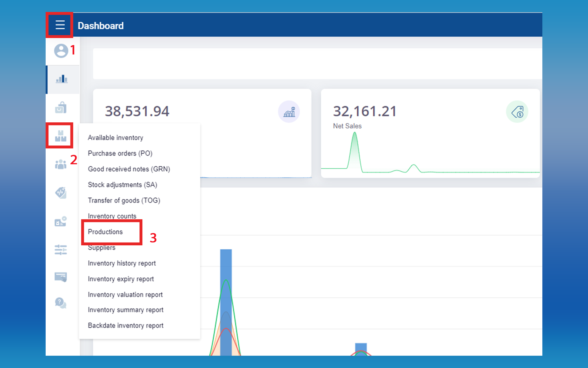Open the settings sliders sidebar icon
Viewport: 588px width, 368px height.
(61, 250)
